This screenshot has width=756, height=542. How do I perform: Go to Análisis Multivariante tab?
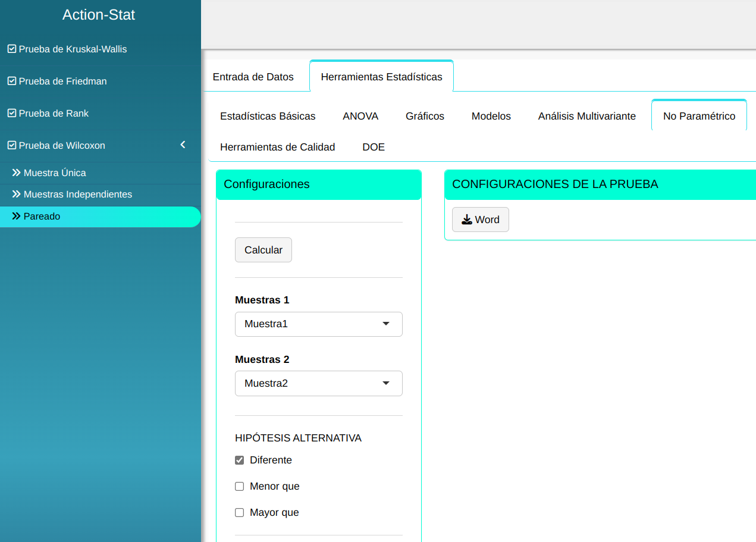click(x=586, y=117)
